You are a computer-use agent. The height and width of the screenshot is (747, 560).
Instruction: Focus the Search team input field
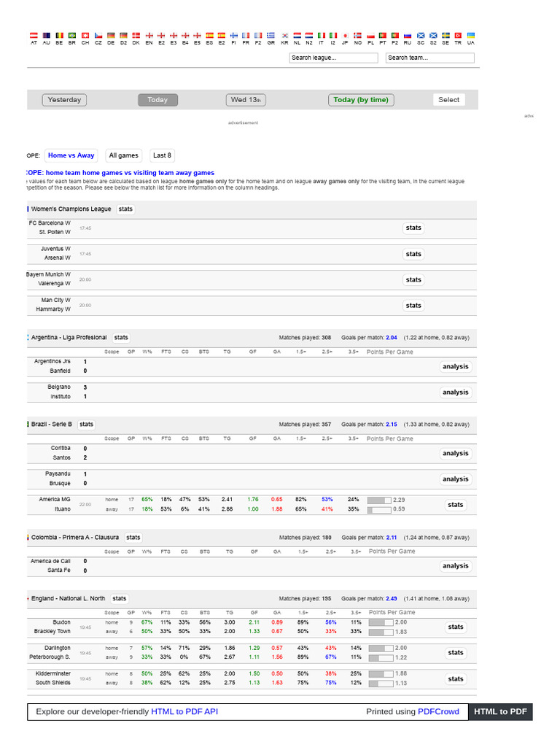(430, 58)
